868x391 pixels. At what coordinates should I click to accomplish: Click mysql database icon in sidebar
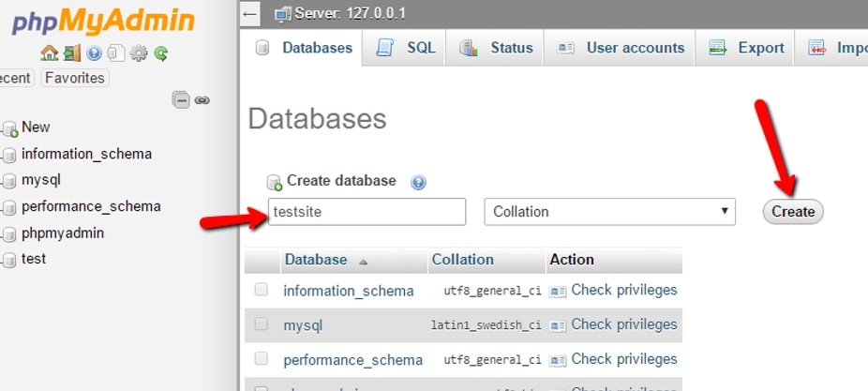pos(8,181)
